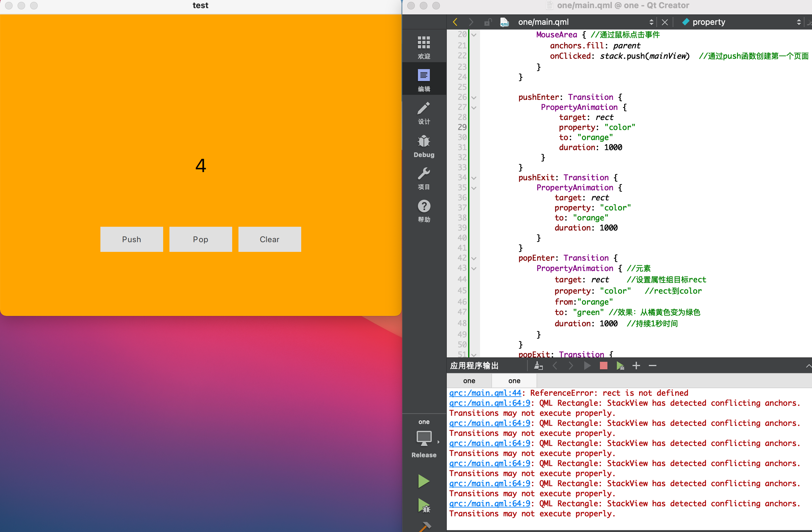Expand the file navigation back arrow

point(454,22)
